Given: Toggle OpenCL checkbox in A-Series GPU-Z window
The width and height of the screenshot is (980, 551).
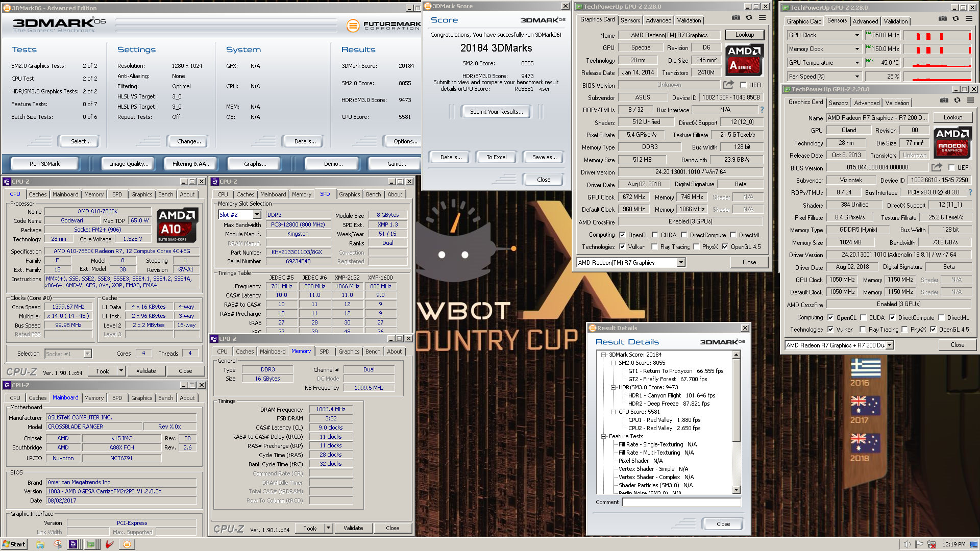Looking at the screenshot, I should (622, 235).
